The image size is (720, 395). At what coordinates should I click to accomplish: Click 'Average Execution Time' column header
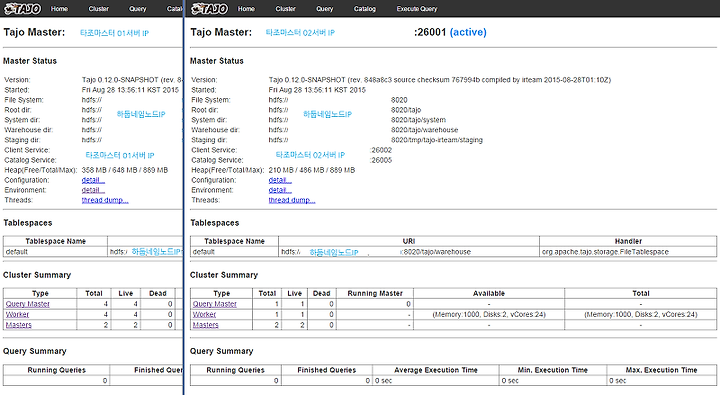[436, 370]
